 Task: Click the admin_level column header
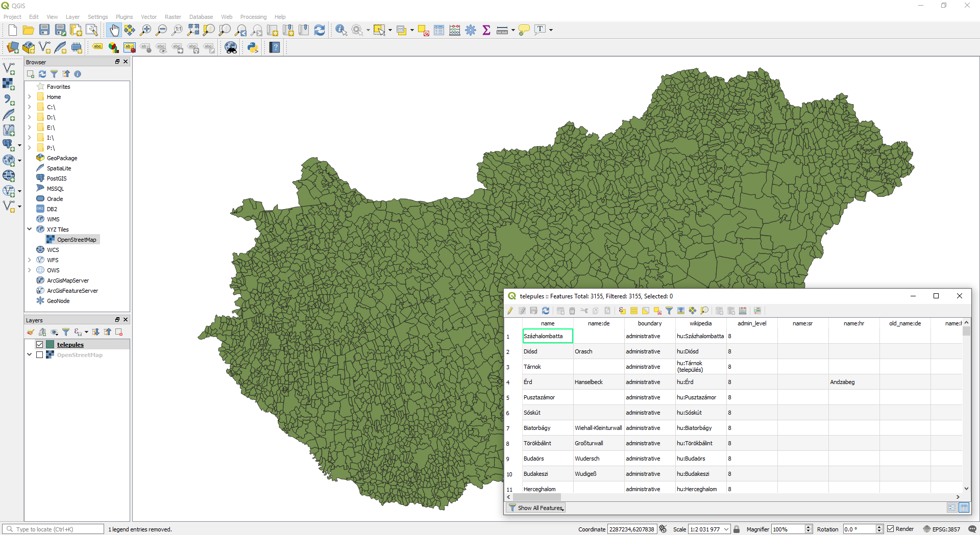click(751, 323)
